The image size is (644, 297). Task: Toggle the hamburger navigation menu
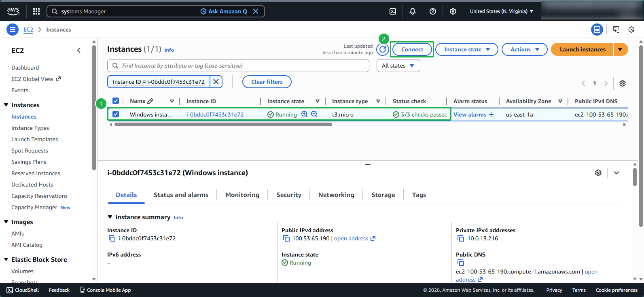[13, 30]
